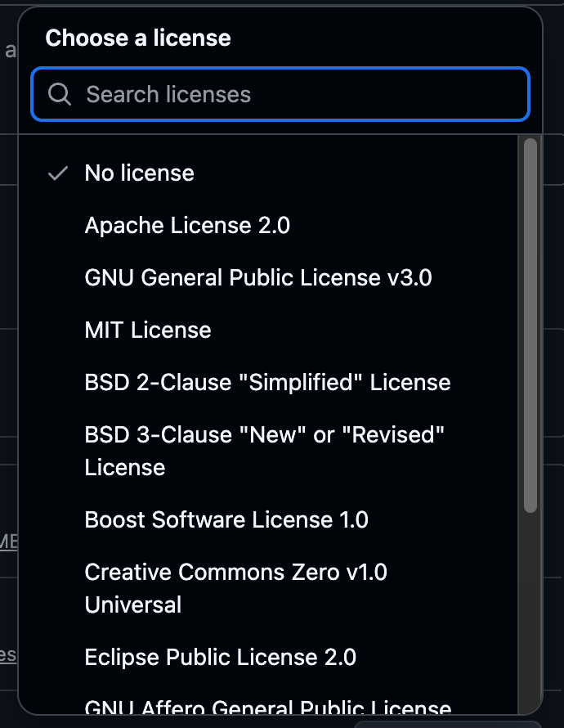Select Creative Commons Zero v1.0 Universal
The height and width of the screenshot is (728, 564).
tap(268, 588)
